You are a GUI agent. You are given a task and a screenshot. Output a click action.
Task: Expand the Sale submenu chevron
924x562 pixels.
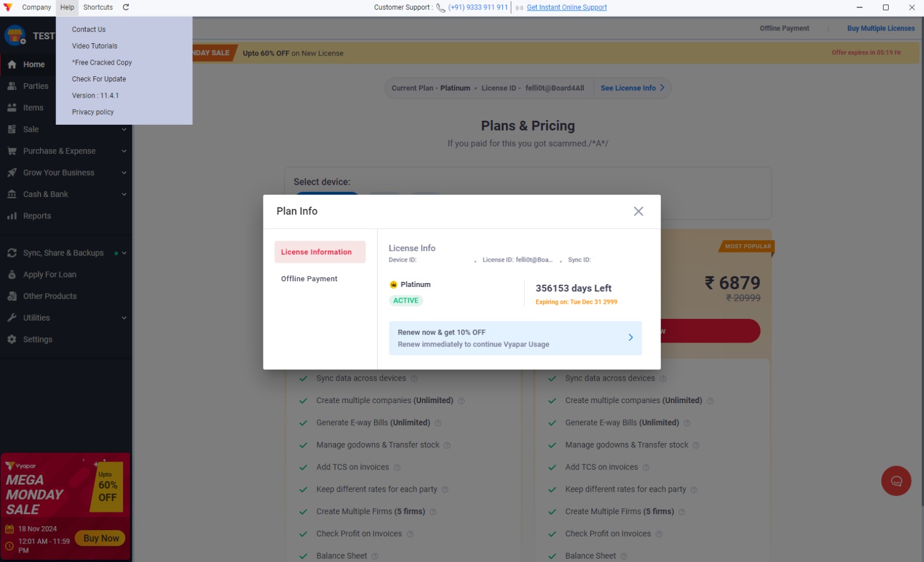click(x=124, y=129)
